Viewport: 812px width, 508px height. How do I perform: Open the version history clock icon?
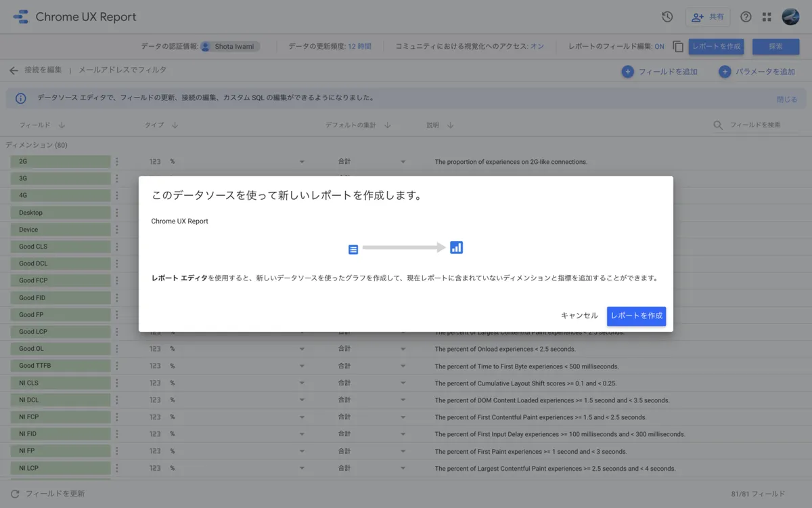tap(667, 17)
